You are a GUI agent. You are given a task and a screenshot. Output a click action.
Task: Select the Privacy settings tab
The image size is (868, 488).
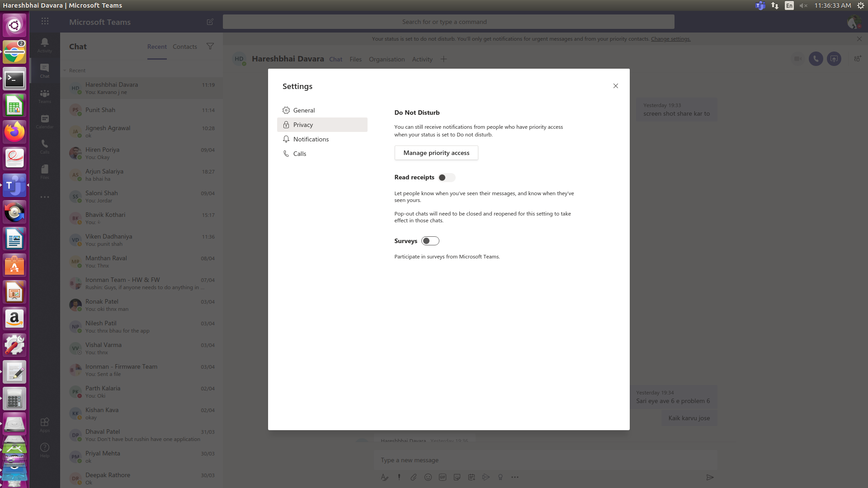click(x=322, y=125)
